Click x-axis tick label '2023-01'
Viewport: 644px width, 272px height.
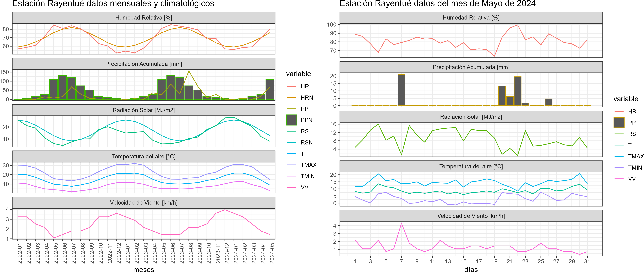coord(128,253)
